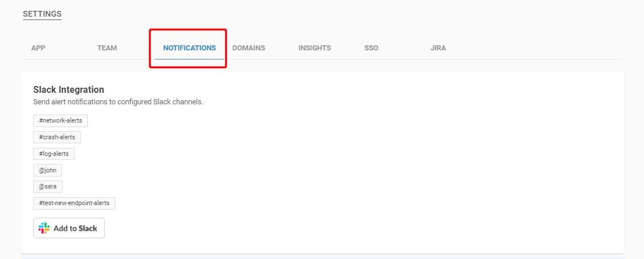Click the SETTINGS page heading
This screenshot has height=259, width=644.
pyautogui.click(x=42, y=14)
